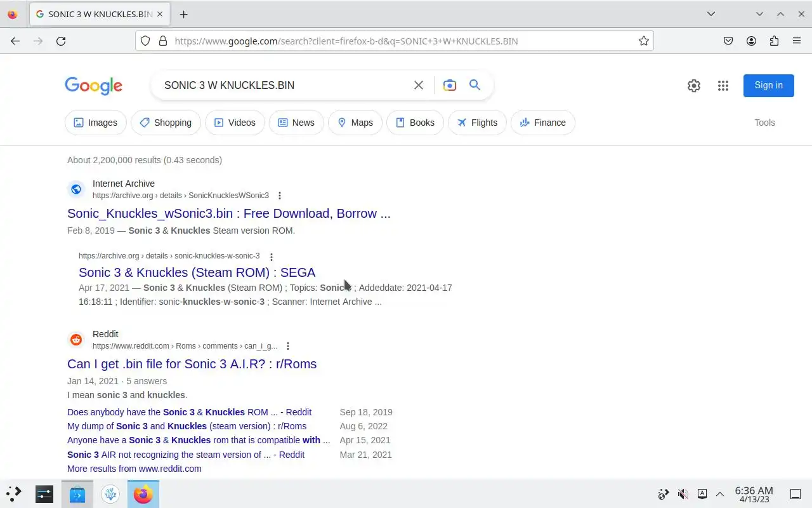This screenshot has height=508, width=812.
Task: View site info via padlock icon
Action: point(163,41)
